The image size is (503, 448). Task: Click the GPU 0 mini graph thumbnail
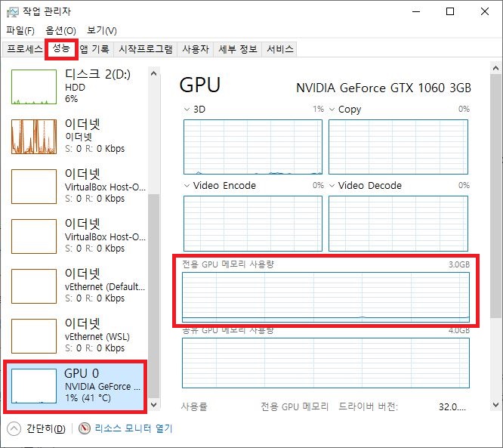click(34, 386)
